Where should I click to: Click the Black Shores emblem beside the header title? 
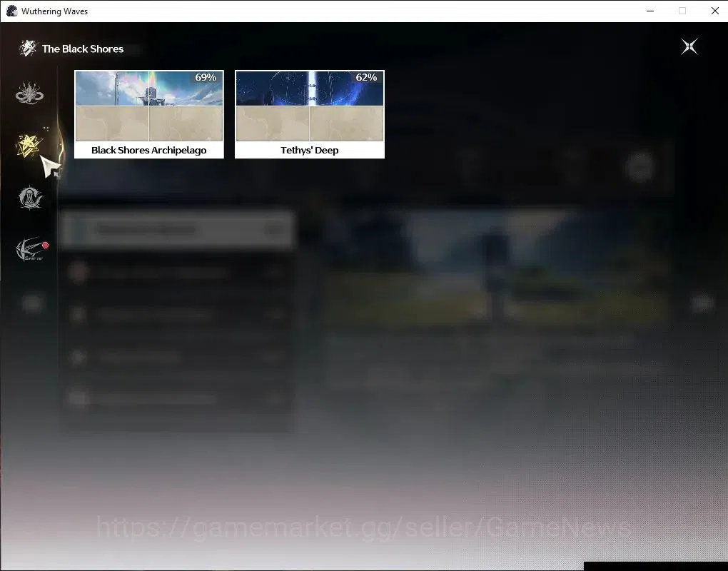coord(28,49)
